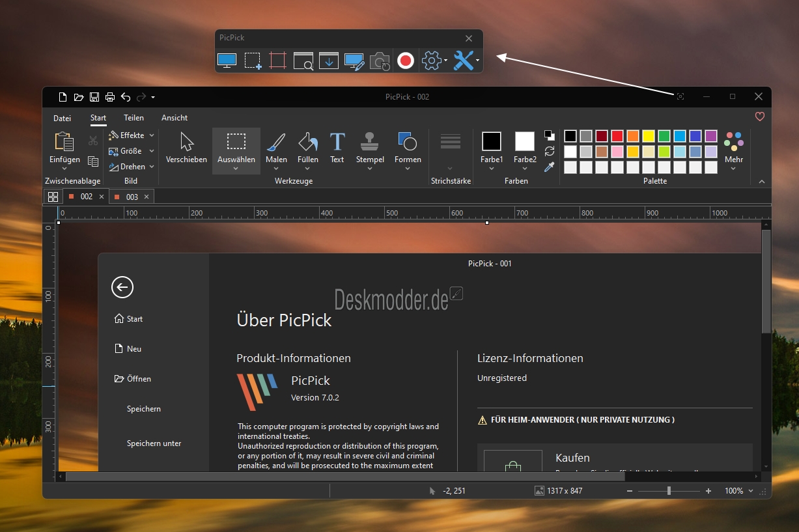This screenshot has width=799, height=532.
Task: Switch to document tab 002
Action: (x=86, y=197)
